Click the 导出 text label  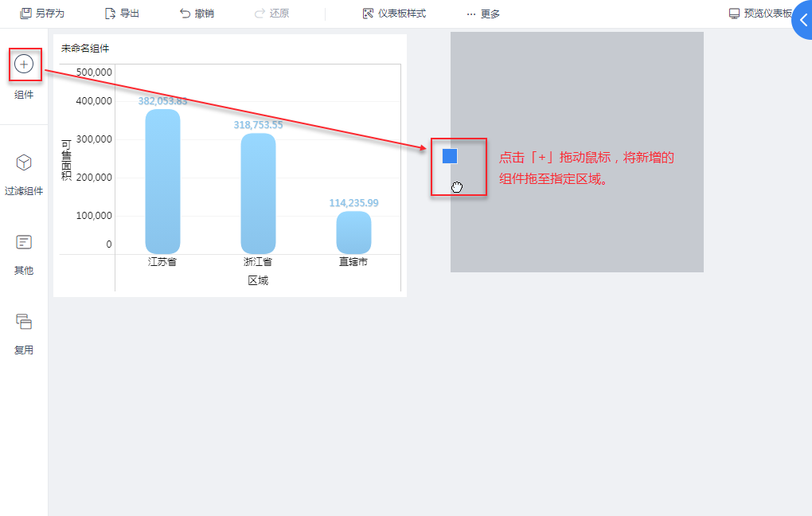point(130,14)
